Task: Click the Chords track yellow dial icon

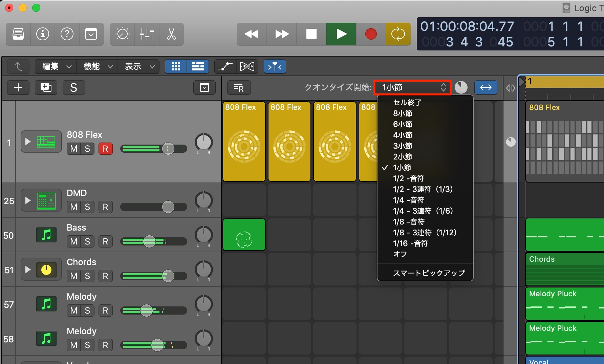Action: [x=46, y=270]
